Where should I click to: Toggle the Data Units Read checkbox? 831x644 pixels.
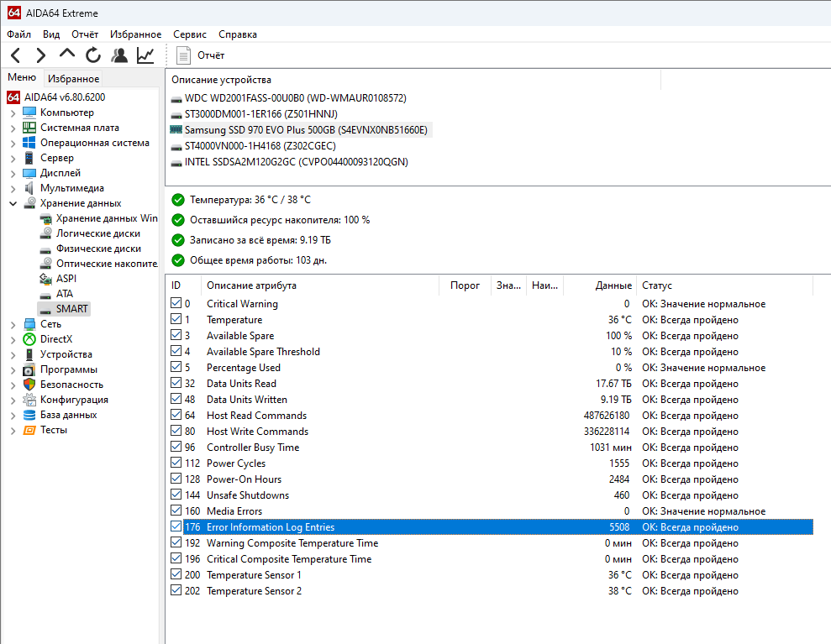(176, 382)
